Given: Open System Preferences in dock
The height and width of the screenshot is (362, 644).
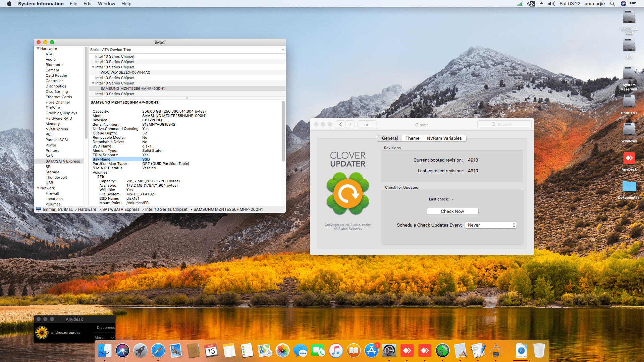Looking at the screenshot, I should pyautogui.click(x=389, y=351).
